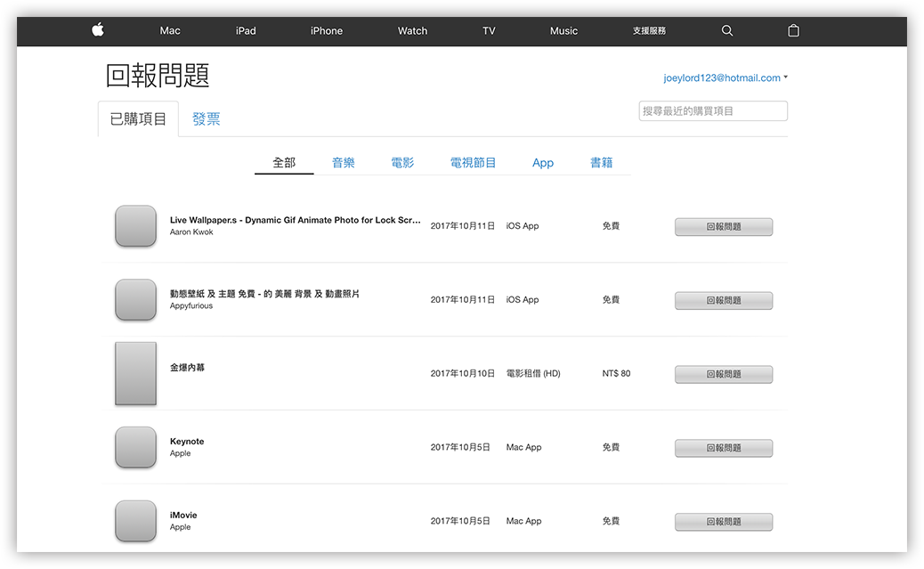Focus the 搜尋最近的購買項目 search field
Image resolution: width=924 pixels, height=569 pixels.
[x=713, y=110]
